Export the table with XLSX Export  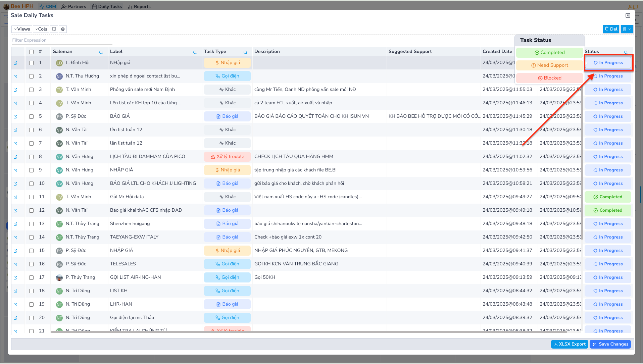click(569, 344)
